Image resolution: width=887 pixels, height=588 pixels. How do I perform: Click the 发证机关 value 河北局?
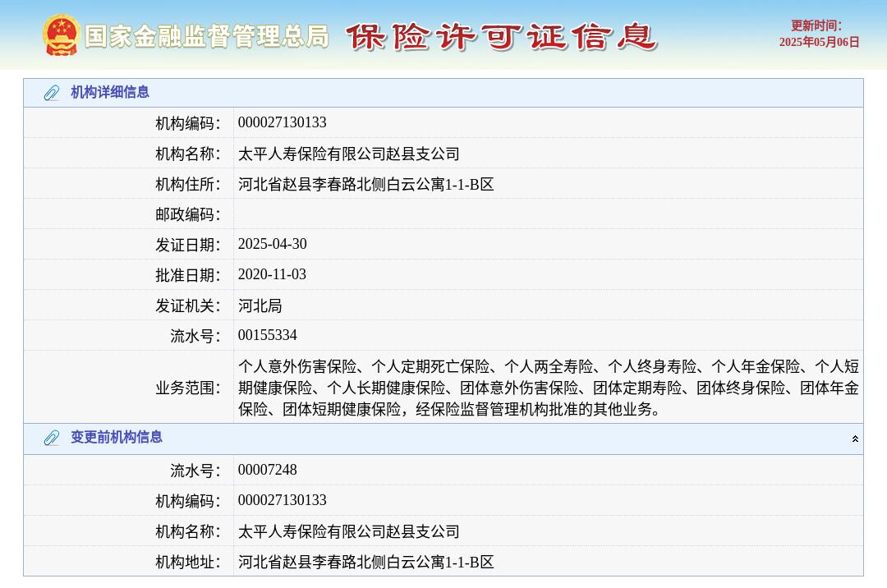coord(260,305)
